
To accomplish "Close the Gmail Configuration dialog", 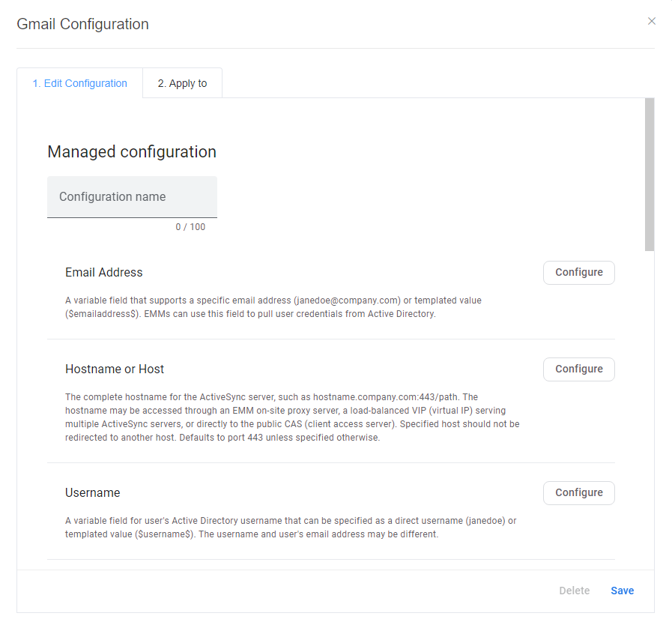I will coord(651,21).
